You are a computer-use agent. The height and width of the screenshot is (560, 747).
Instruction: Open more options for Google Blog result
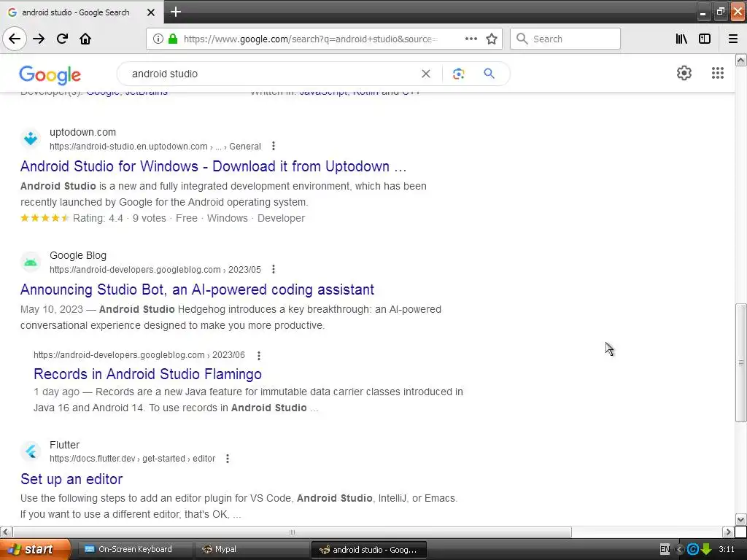coord(274,269)
